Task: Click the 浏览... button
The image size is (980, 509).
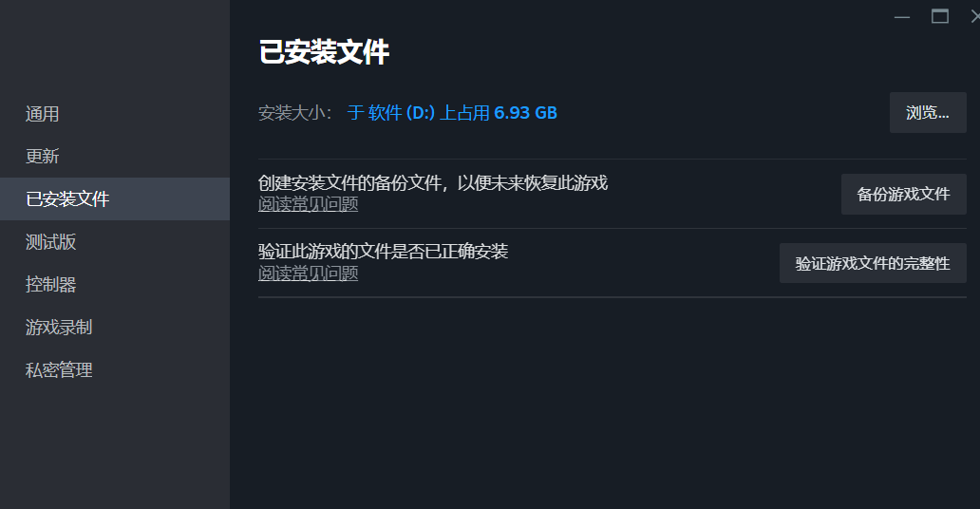Action: 928,113
